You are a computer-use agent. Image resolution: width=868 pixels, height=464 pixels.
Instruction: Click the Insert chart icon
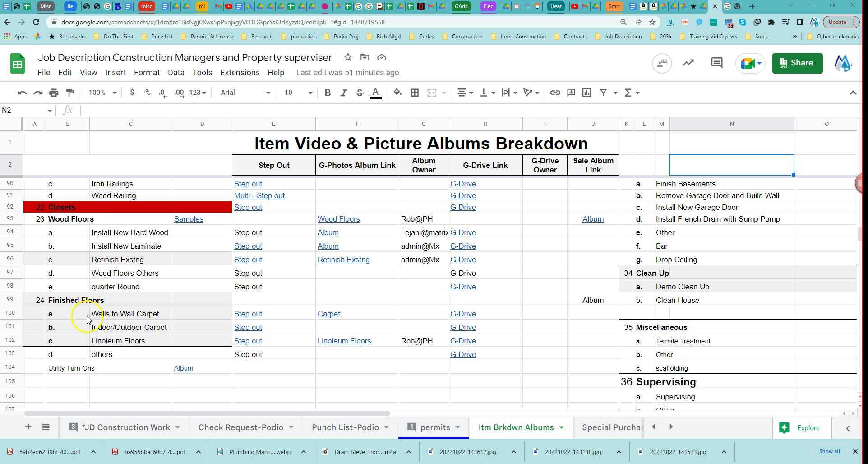586,93
